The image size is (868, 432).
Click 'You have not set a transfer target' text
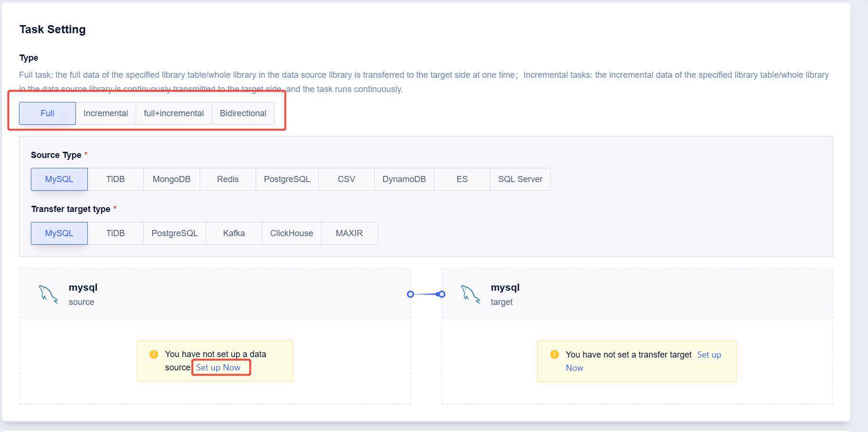point(628,355)
